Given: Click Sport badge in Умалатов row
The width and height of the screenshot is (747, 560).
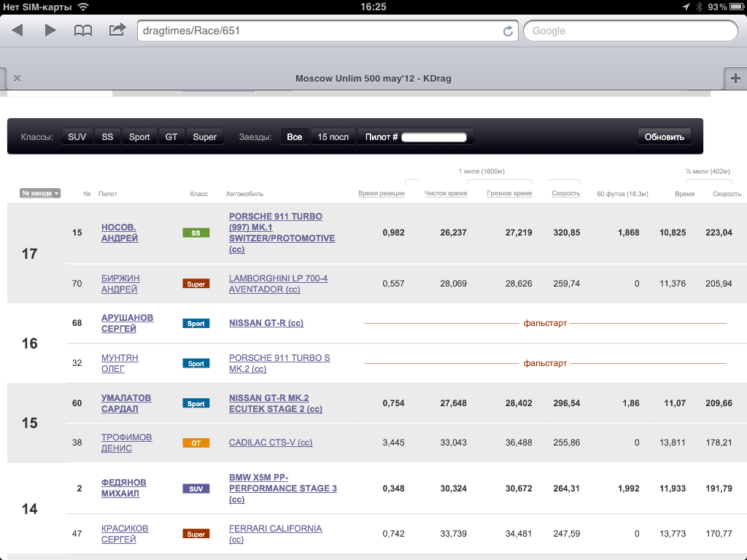Looking at the screenshot, I should point(196,403).
